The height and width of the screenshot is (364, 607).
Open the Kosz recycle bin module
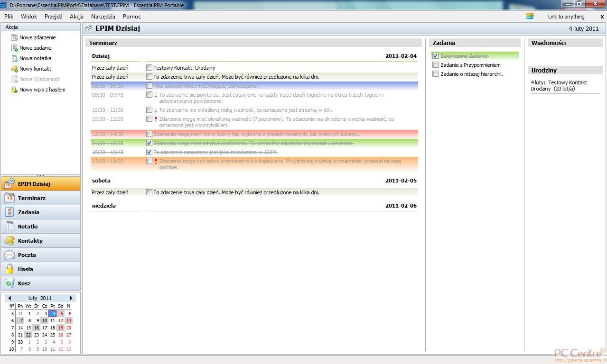tap(24, 283)
